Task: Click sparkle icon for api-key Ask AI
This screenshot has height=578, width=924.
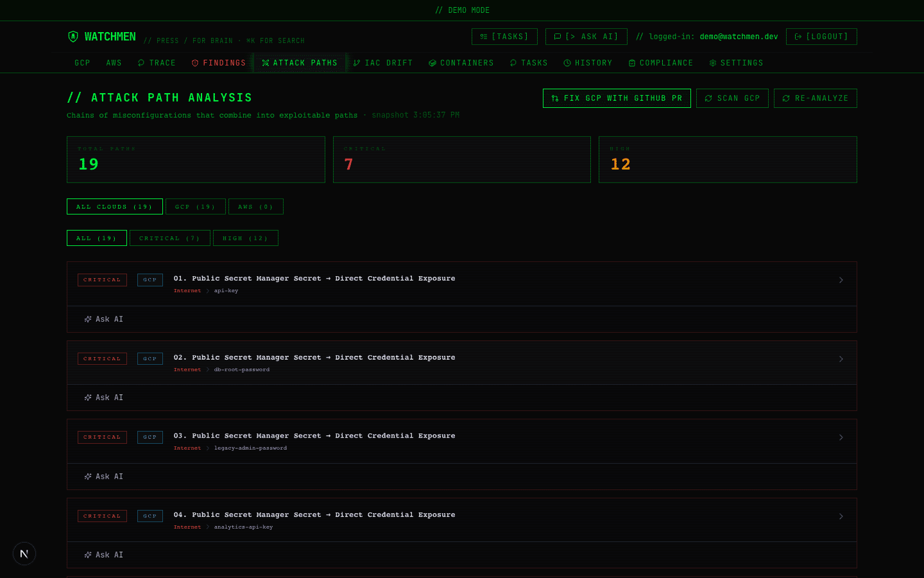Action: tap(88, 319)
